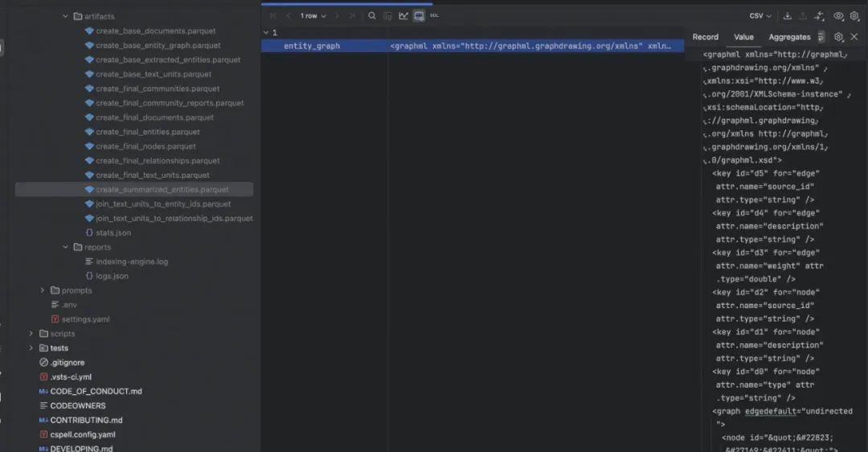
Task: Open the chart view icon
Action: coord(403,16)
